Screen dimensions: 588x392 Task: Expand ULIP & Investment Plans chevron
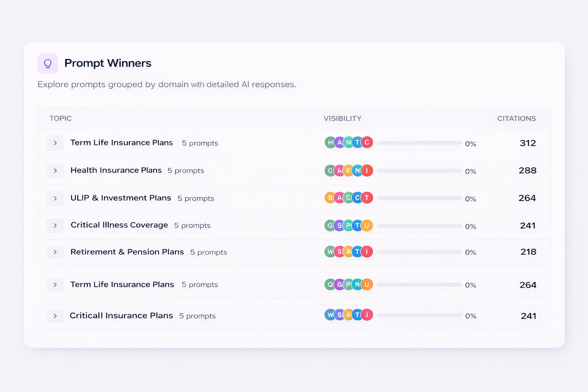(x=55, y=198)
